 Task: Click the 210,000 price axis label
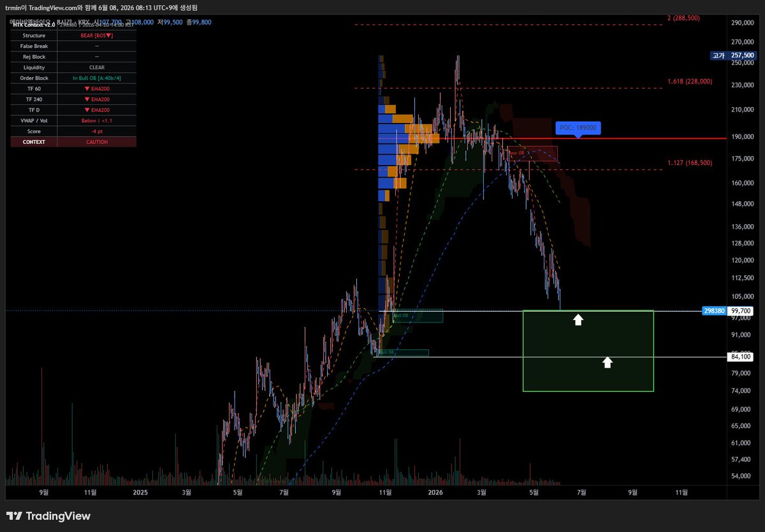[x=742, y=110]
